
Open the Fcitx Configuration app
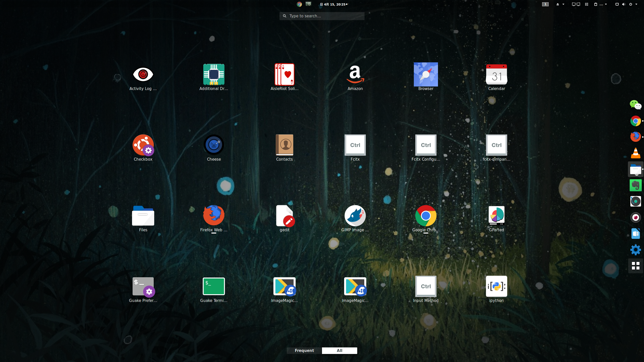click(x=426, y=148)
